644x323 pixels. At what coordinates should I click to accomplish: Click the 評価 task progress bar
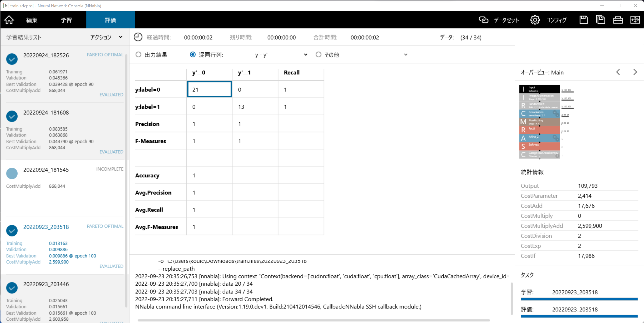point(579,316)
